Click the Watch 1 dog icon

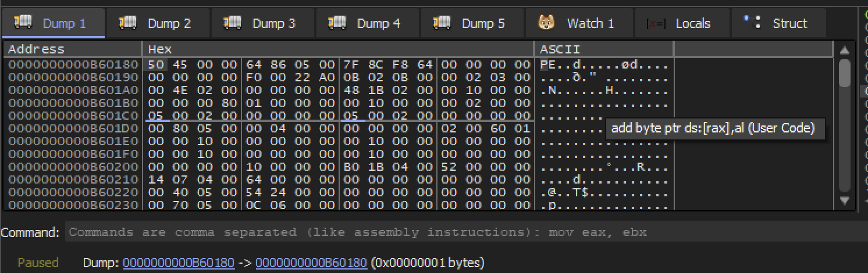pyautogui.click(x=546, y=23)
